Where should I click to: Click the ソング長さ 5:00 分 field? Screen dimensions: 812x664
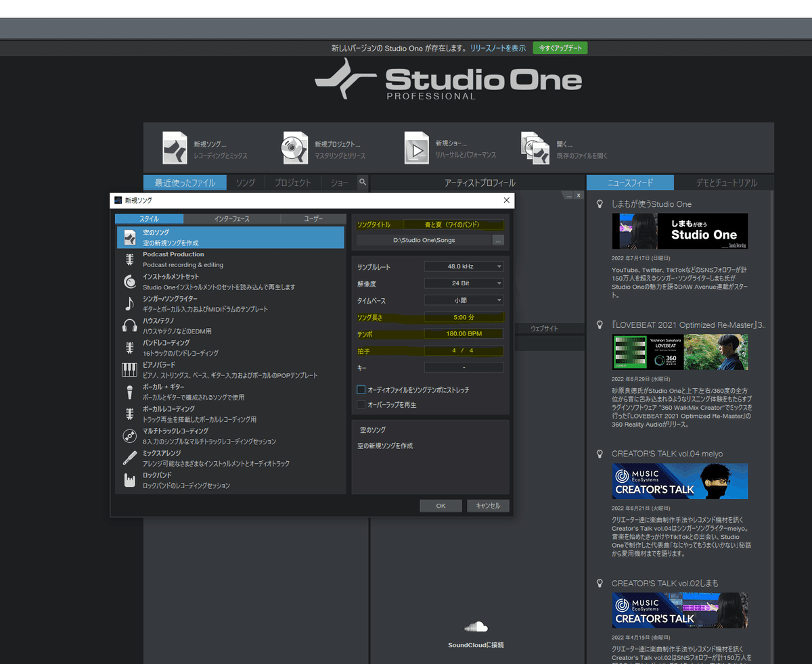[464, 317]
